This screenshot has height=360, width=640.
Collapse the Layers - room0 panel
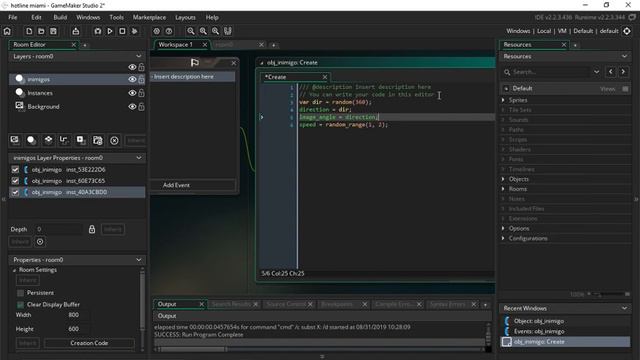click(x=139, y=56)
